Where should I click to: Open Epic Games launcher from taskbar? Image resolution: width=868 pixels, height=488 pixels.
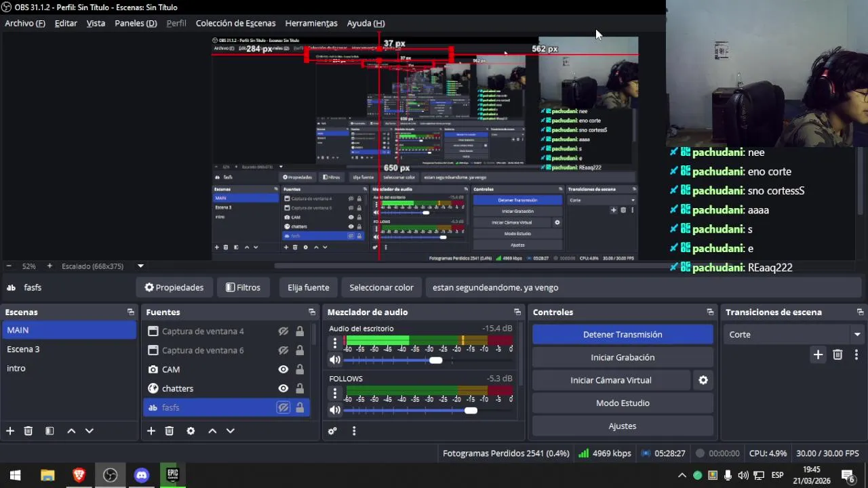coord(173,475)
